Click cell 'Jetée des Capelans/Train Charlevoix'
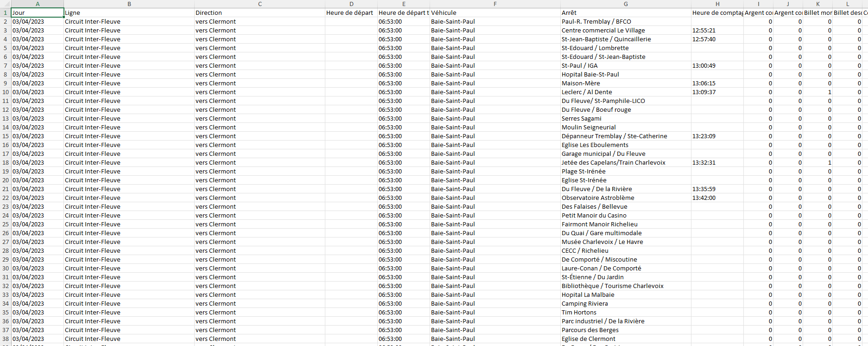The height and width of the screenshot is (346, 868). coord(626,162)
